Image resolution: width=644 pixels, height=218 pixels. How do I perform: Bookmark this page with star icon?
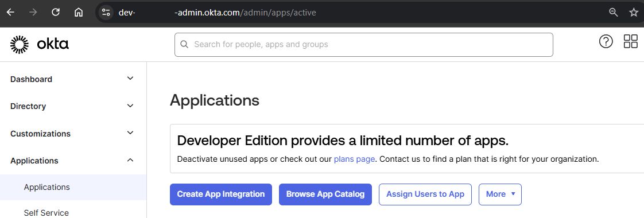pyautogui.click(x=634, y=12)
